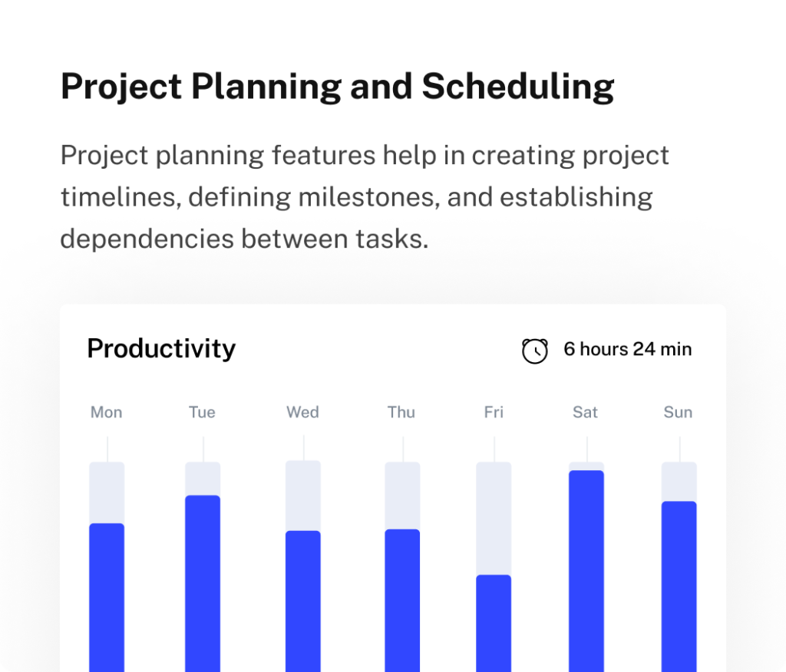
Task: Click the alarm clock icon
Action: coord(535,351)
